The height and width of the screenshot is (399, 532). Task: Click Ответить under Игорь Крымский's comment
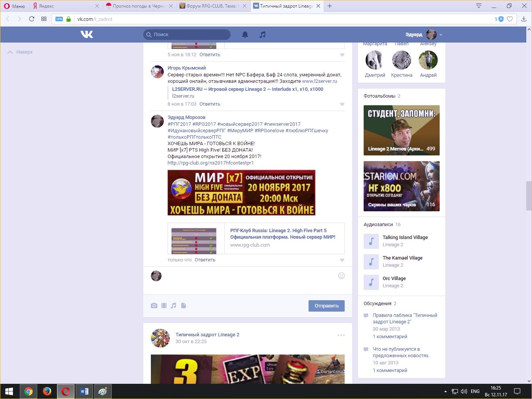click(210, 104)
